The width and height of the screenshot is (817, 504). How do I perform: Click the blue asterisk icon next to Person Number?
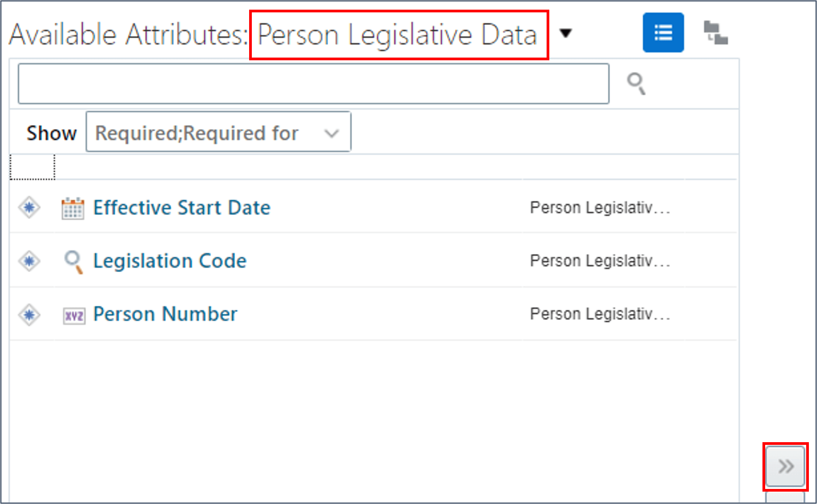coord(29,314)
